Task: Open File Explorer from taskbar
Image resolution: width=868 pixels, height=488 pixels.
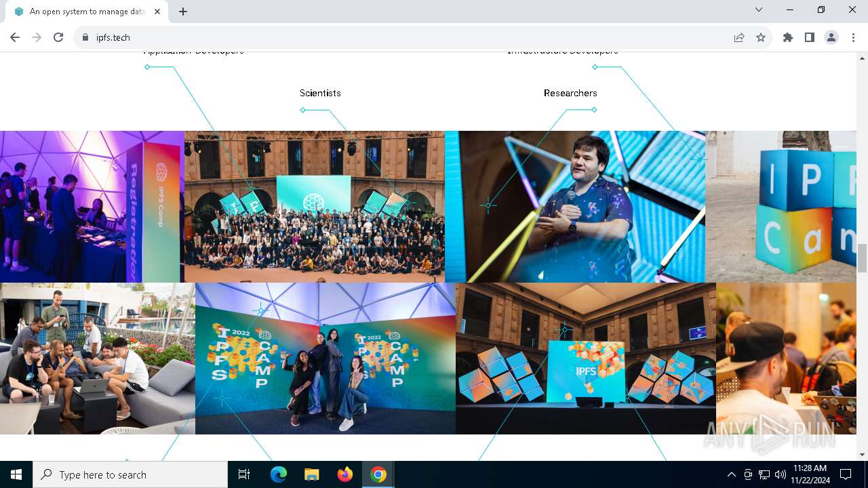Action: pos(311,474)
